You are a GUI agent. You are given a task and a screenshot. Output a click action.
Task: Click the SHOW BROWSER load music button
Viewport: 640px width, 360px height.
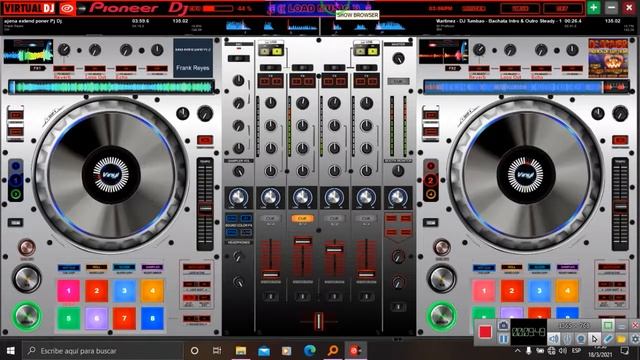pos(319,8)
